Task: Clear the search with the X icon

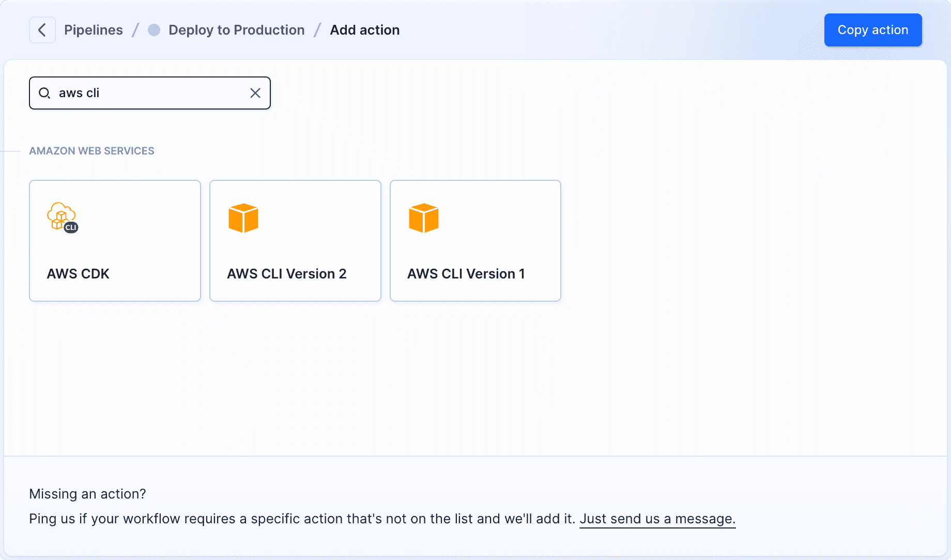Action: [255, 93]
